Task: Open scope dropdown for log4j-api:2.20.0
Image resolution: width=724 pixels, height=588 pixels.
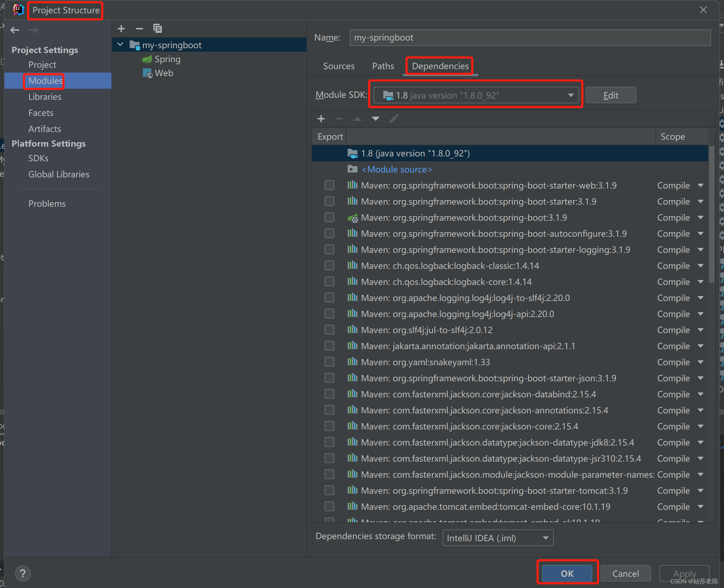Action: [x=701, y=314]
